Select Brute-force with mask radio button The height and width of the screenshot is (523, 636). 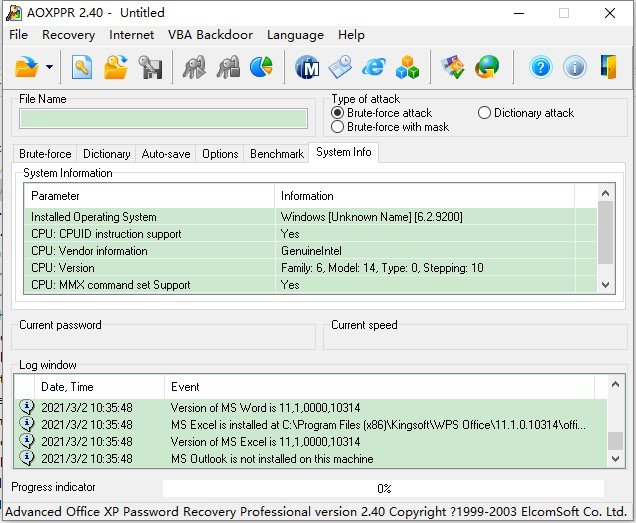pos(337,127)
